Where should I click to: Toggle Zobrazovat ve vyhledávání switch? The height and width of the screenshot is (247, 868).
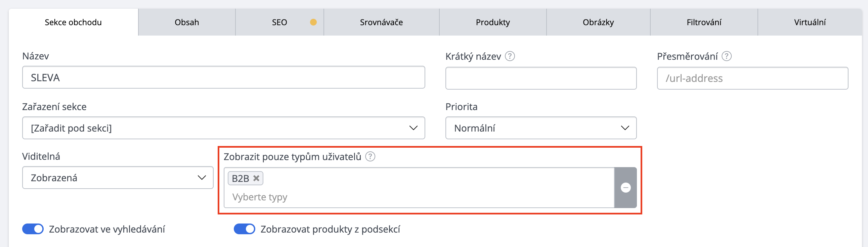pos(33,229)
